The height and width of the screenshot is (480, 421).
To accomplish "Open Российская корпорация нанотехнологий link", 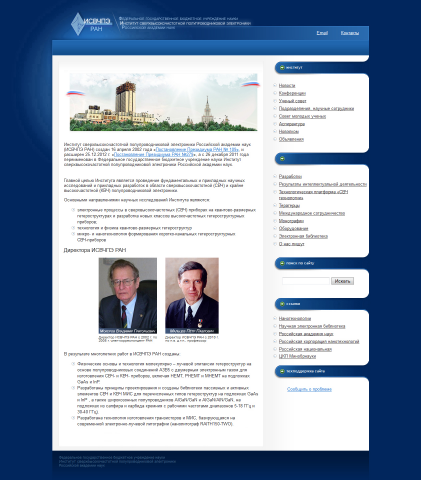I will click(319, 342).
